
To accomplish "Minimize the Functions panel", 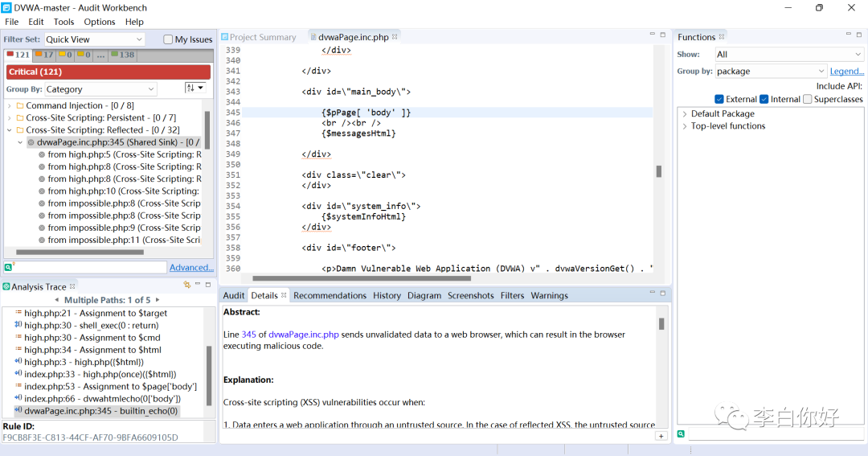I will 848,35.
